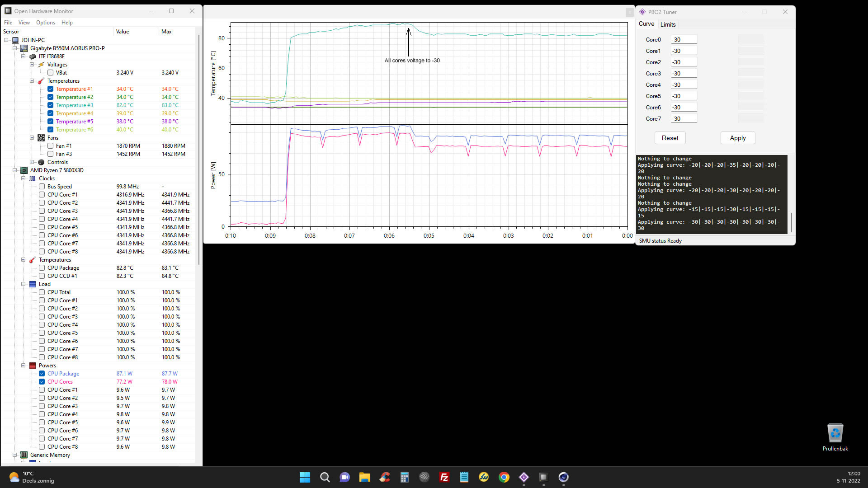Enable the CPU Total load checkbox
Image resolution: width=868 pixels, height=488 pixels.
coord(42,292)
